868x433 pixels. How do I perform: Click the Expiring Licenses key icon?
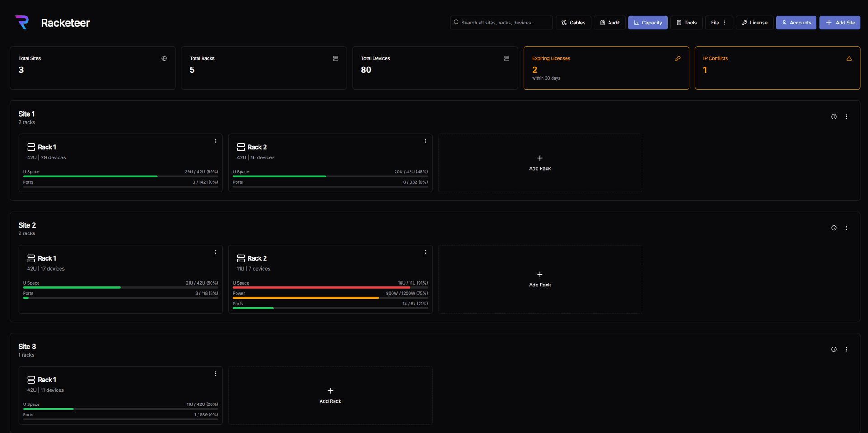click(678, 58)
